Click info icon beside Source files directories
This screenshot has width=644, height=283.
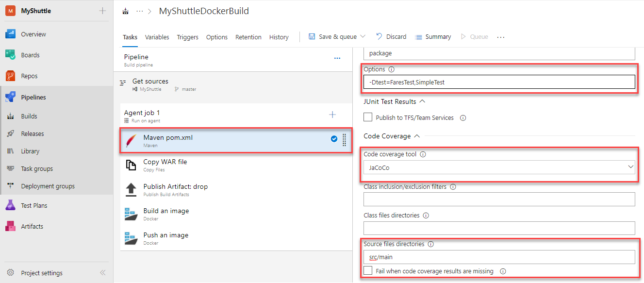tap(430, 244)
